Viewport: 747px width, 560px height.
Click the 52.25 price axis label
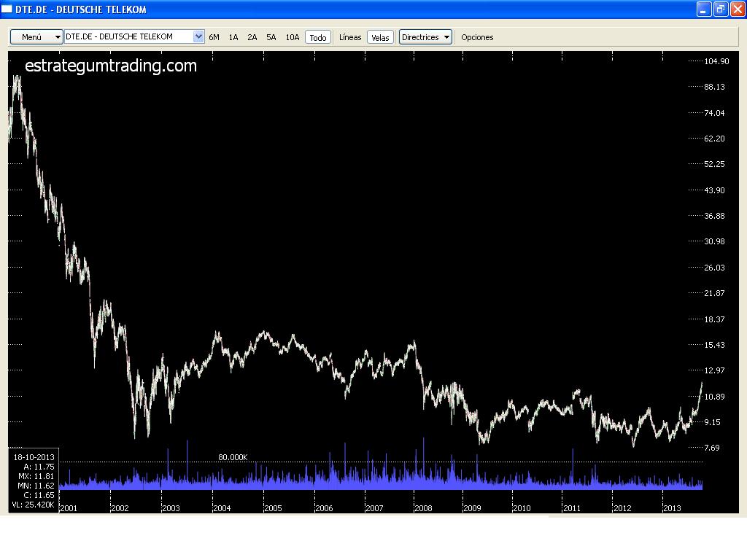tap(714, 164)
